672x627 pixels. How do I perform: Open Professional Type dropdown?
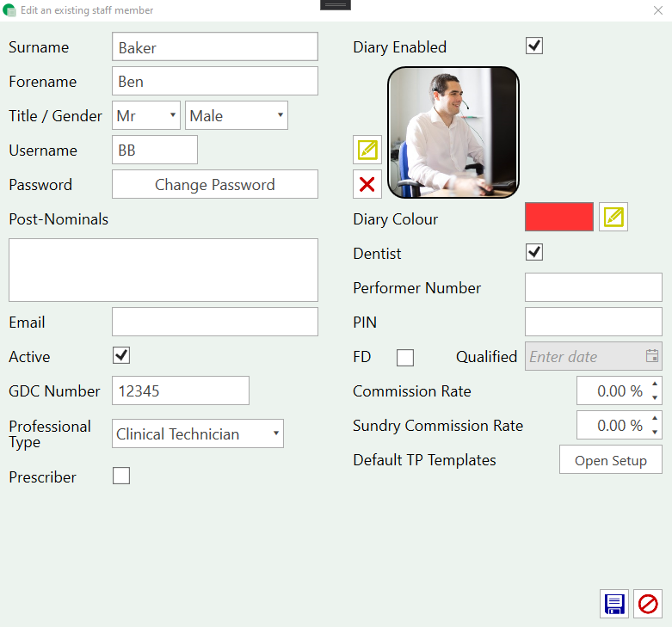(x=198, y=433)
